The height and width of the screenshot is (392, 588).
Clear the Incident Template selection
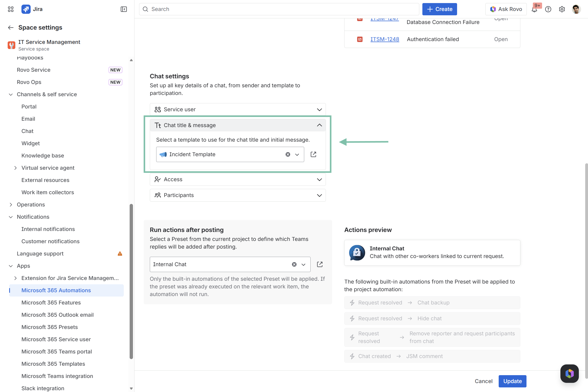[288, 154]
